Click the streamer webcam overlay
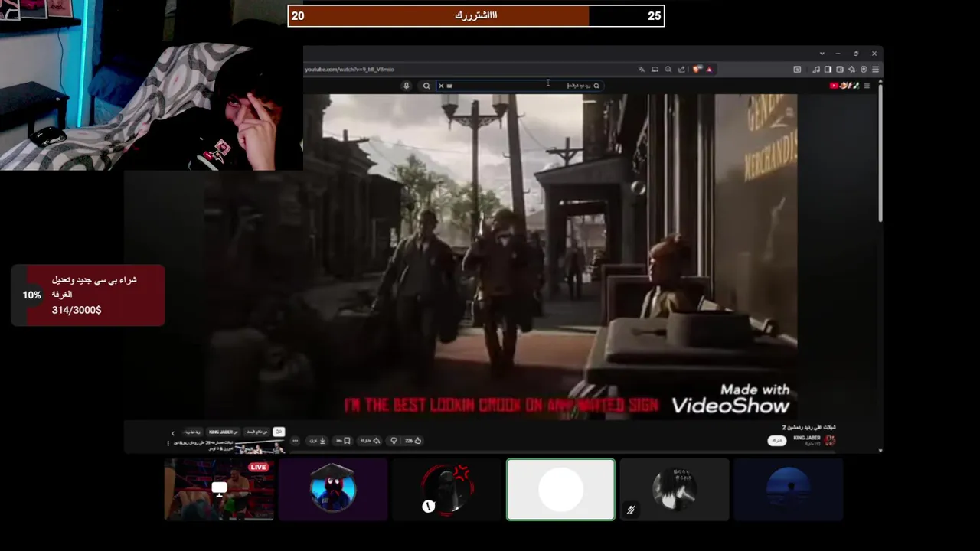The height and width of the screenshot is (551, 980). click(x=152, y=85)
